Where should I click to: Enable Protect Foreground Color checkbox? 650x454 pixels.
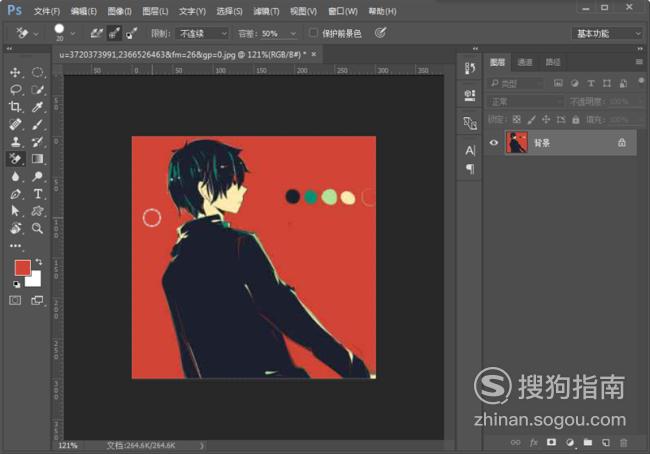(313, 33)
